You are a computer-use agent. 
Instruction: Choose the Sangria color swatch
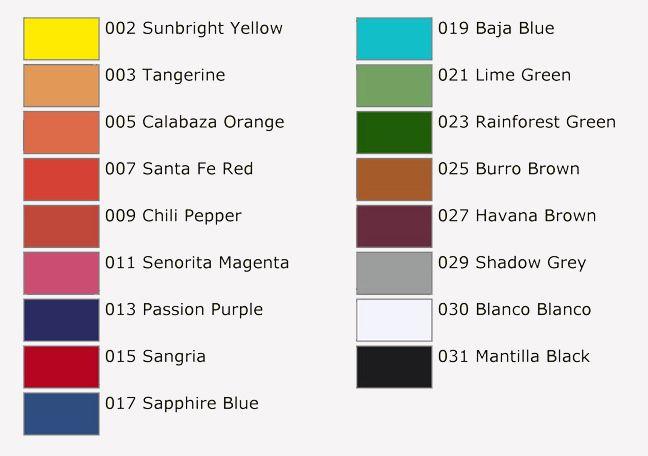point(61,367)
